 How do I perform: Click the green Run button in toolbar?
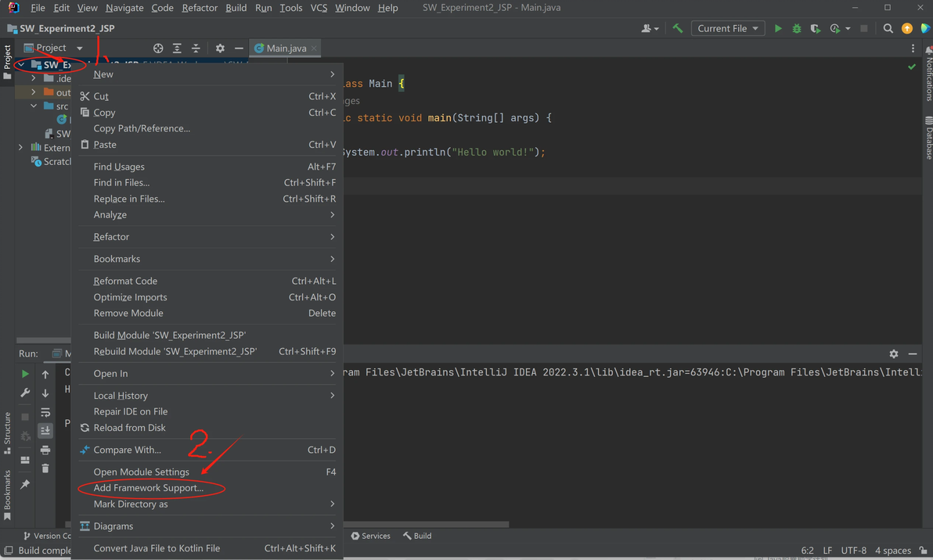(x=778, y=29)
